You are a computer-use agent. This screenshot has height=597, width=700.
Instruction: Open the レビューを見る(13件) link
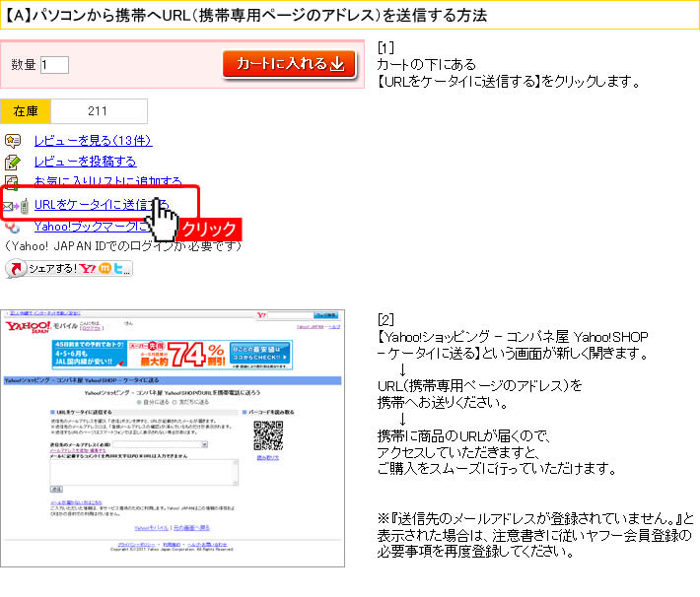click(x=93, y=141)
